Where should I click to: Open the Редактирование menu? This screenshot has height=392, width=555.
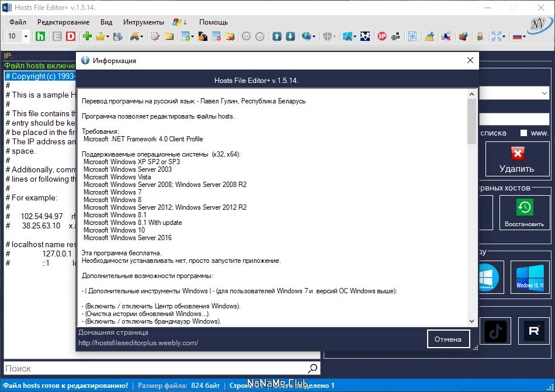click(63, 22)
